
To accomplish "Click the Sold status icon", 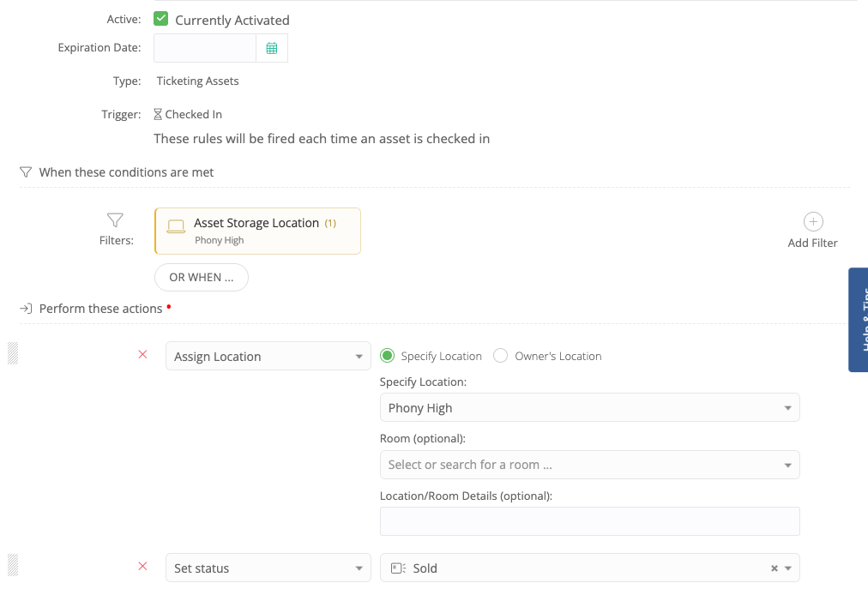I will tap(398, 568).
